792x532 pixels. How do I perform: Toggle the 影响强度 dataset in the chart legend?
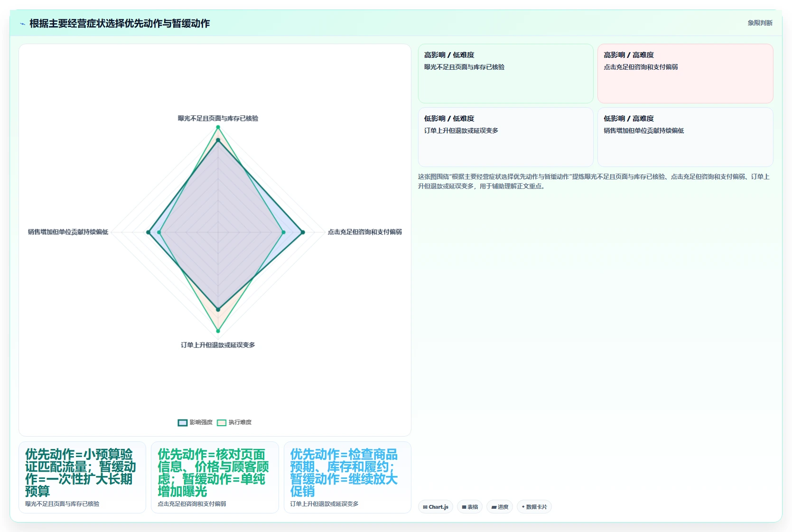[195, 422]
